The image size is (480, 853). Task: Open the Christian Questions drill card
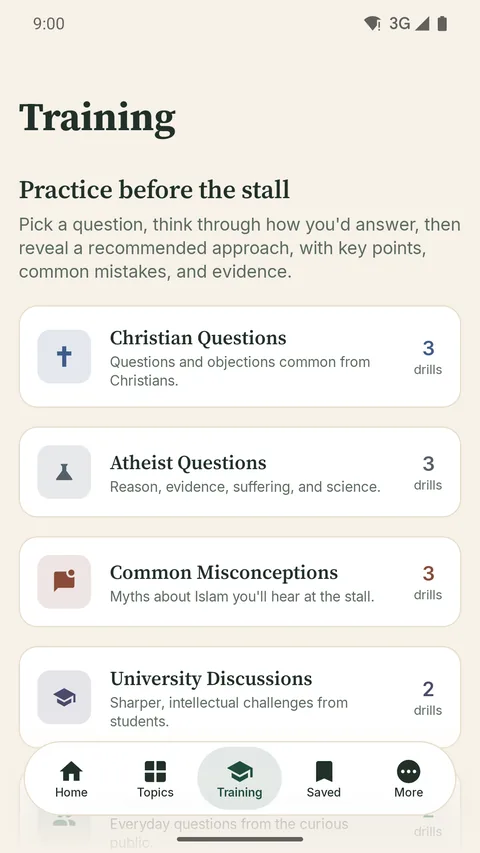(240, 356)
